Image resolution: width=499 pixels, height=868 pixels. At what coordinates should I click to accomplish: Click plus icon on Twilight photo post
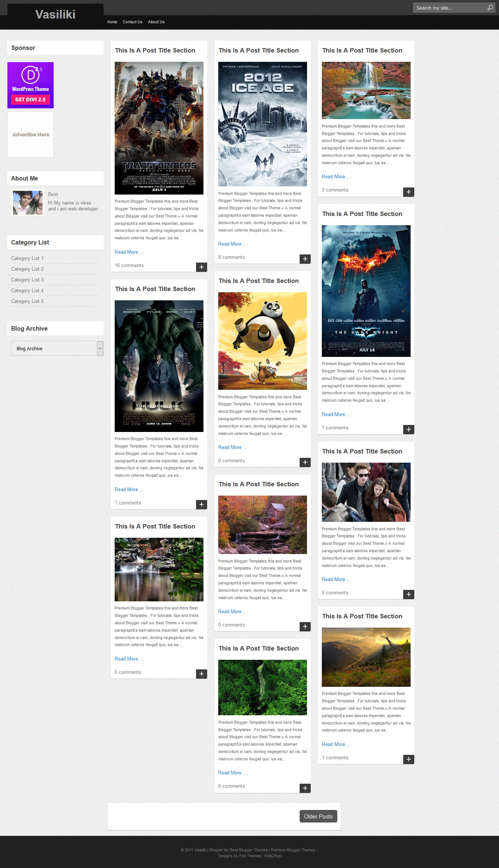(x=409, y=594)
